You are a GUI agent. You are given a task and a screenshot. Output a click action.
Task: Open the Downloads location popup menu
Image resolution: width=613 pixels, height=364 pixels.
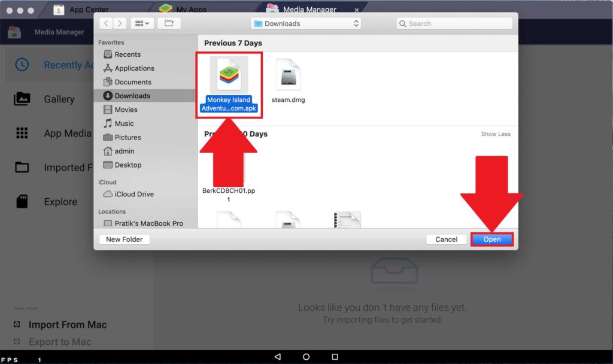(306, 23)
